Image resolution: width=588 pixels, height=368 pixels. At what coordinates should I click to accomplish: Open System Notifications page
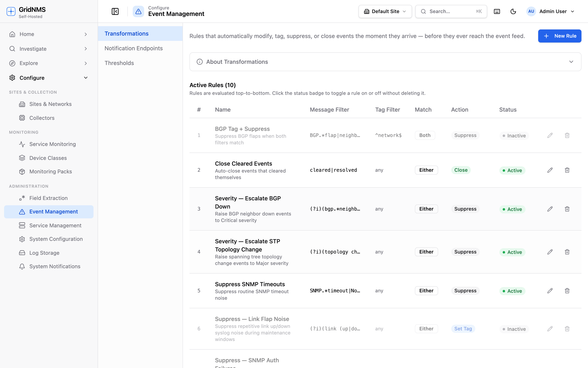tap(49, 267)
